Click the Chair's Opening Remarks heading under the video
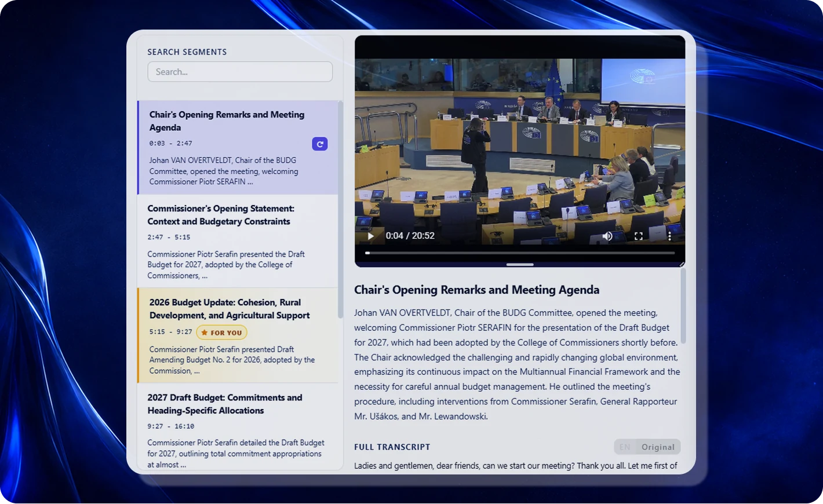823x504 pixels. (x=476, y=290)
